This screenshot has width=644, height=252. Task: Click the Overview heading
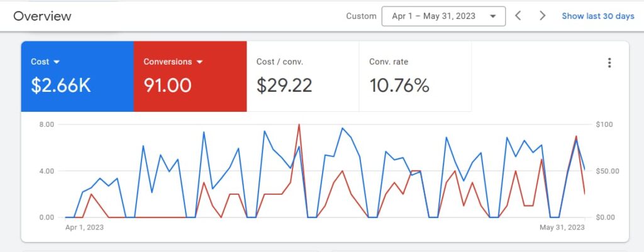click(x=42, y=16)
